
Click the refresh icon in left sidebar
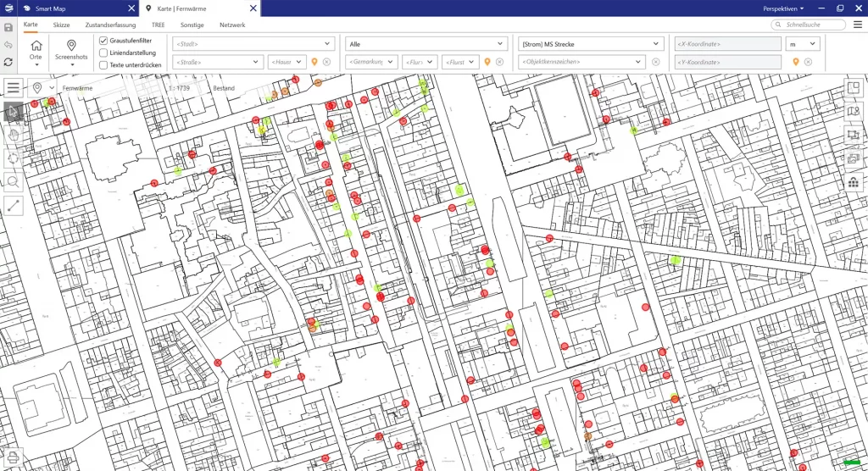coord(8,62)
